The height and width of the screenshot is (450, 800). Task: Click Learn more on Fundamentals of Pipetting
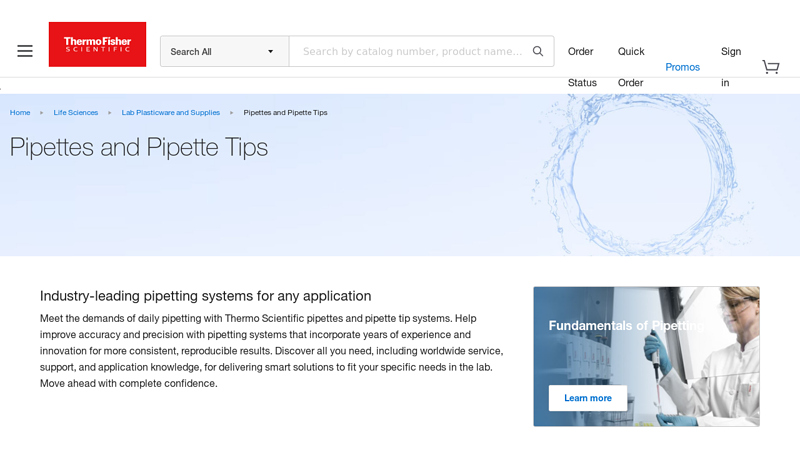coord(588,398)
